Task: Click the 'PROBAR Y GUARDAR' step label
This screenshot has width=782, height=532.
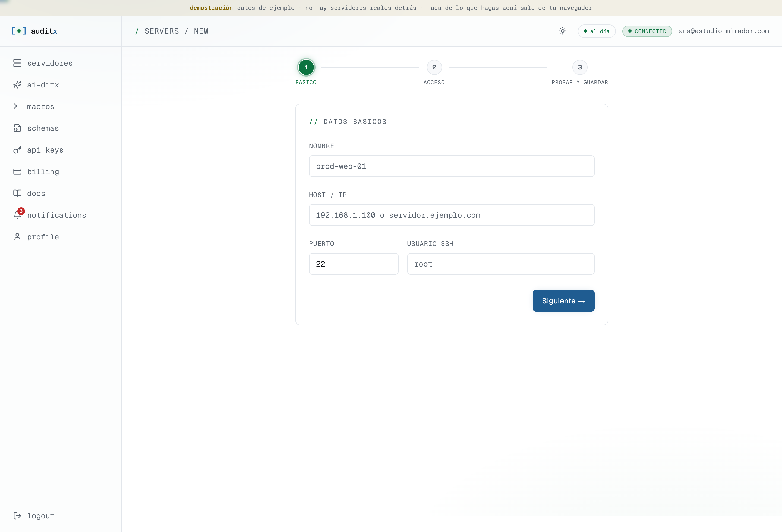Action: (x=580, y=83)
